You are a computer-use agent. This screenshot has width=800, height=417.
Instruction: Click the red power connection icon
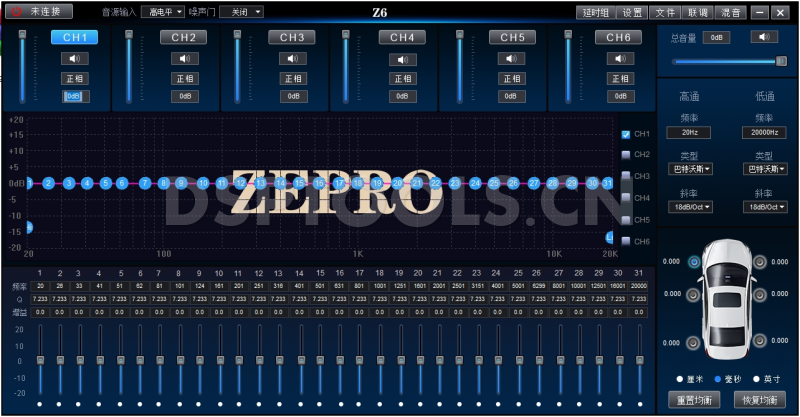click(17, 11)
